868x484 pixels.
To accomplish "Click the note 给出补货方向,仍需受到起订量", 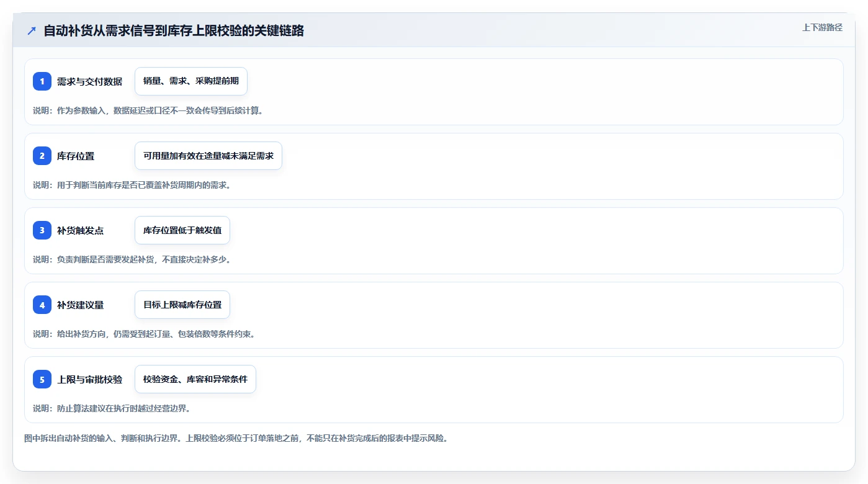I will [x=144, y=334].
